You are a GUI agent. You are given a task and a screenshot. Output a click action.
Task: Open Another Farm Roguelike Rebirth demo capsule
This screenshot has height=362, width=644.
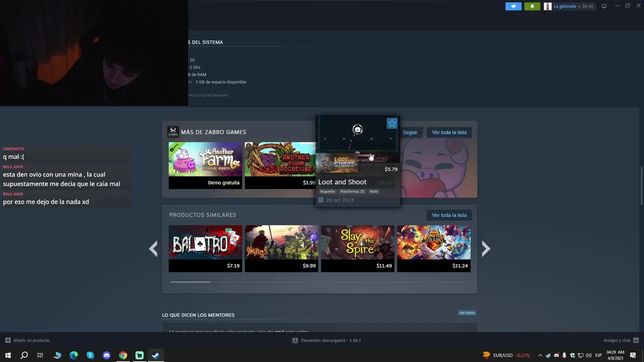click(x=205, y=165)
